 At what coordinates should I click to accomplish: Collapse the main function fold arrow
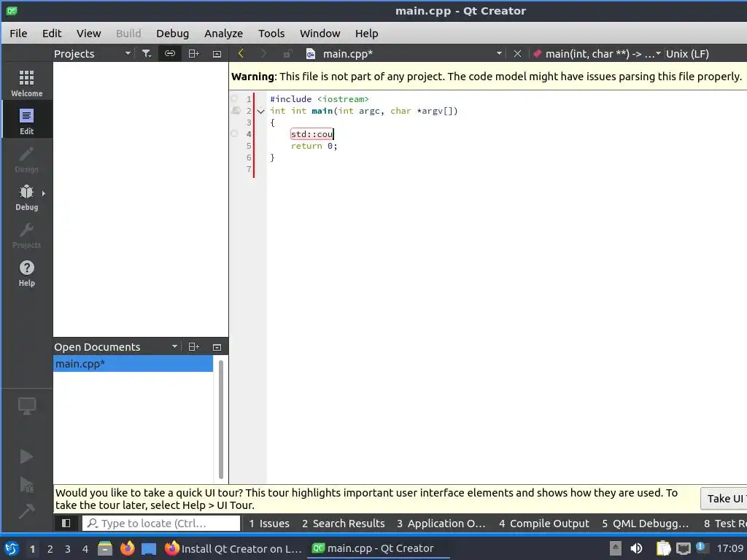click(x=260, y=112)
